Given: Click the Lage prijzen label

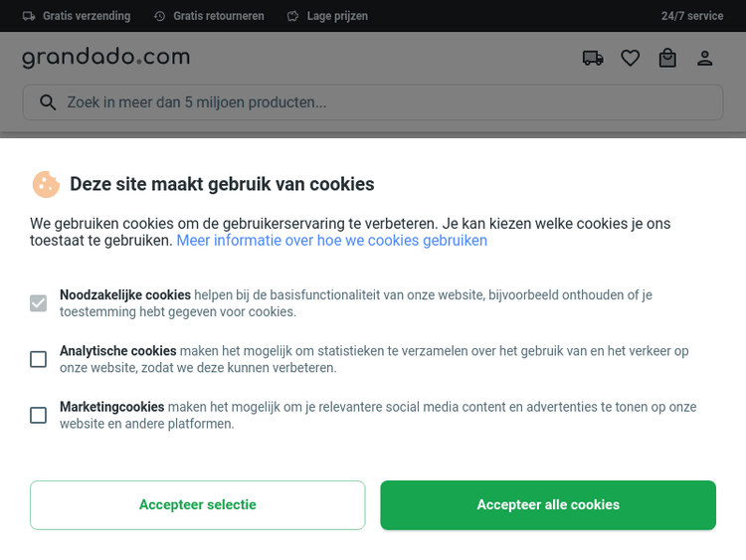Looking at the screenshot, I should click(x=337, y=16).
